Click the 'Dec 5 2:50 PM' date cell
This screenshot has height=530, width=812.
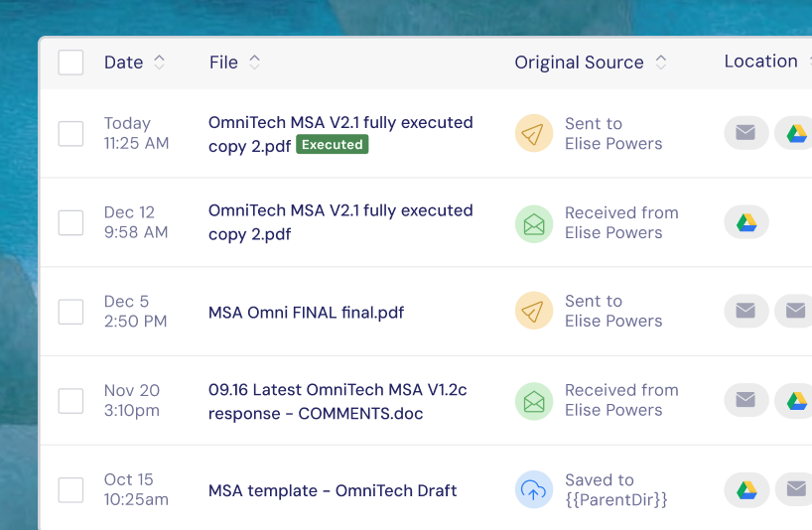pos(135,311)
